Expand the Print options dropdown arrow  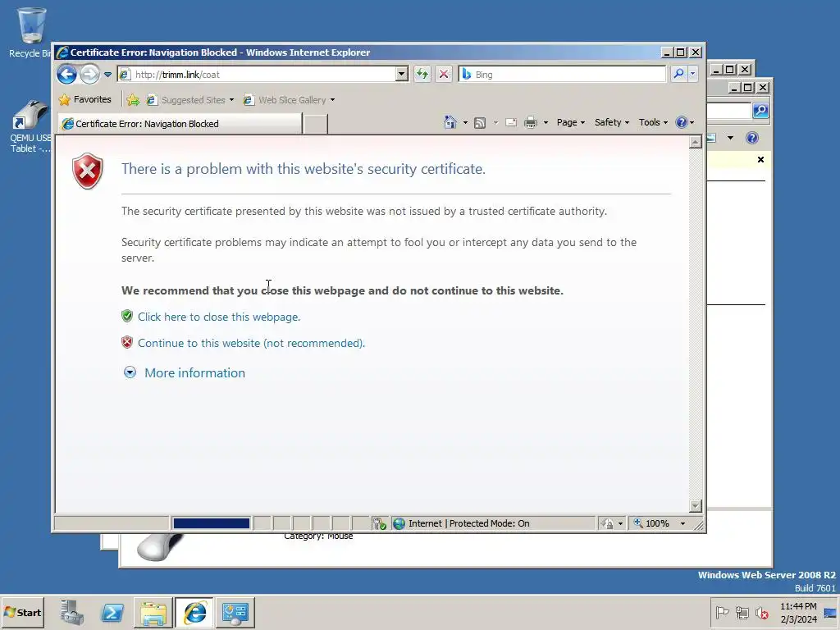point(546,123)
